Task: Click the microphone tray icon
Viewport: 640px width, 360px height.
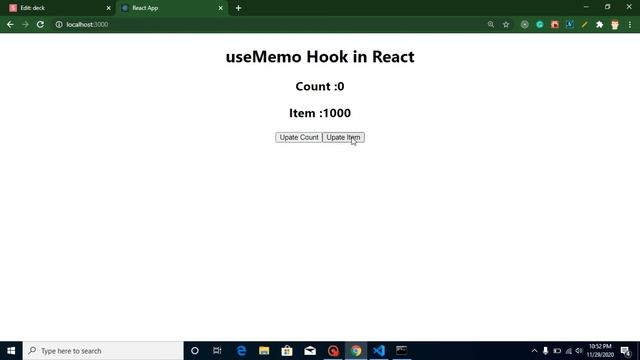Action: pyautogui.click(x=545, y=351)
